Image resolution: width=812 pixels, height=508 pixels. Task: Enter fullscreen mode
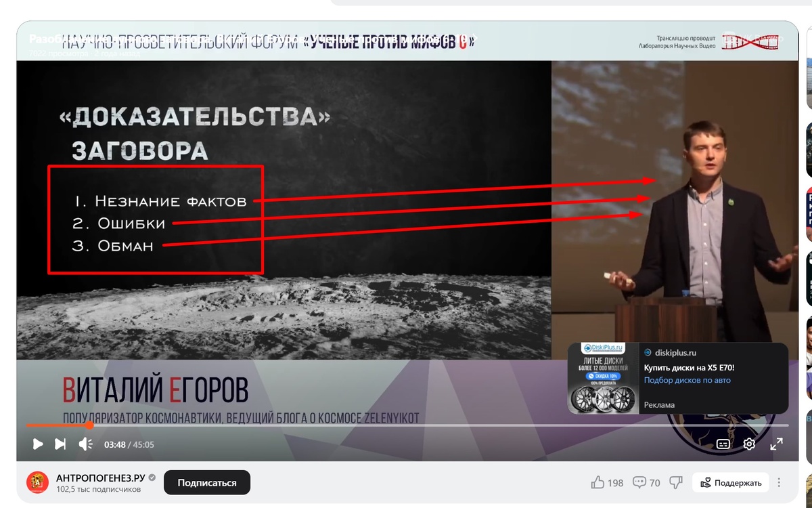(x=777, y=445)
